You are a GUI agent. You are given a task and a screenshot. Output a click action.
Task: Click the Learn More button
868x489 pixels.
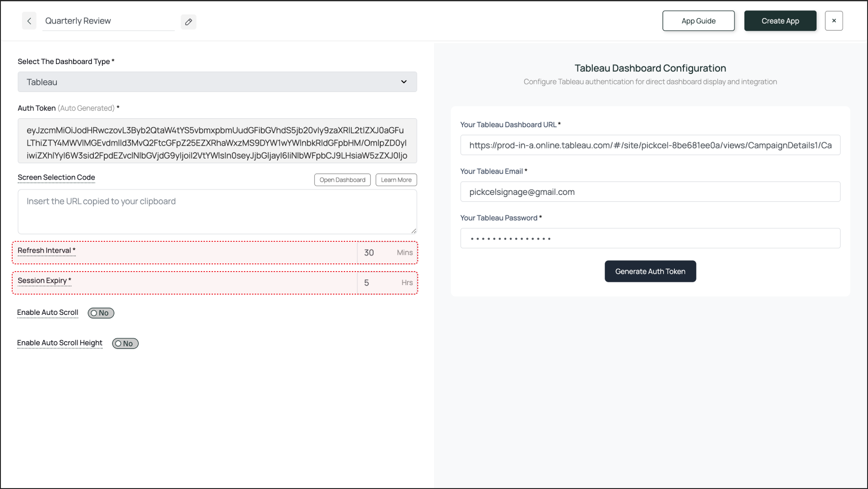click(x=396, y=180)
